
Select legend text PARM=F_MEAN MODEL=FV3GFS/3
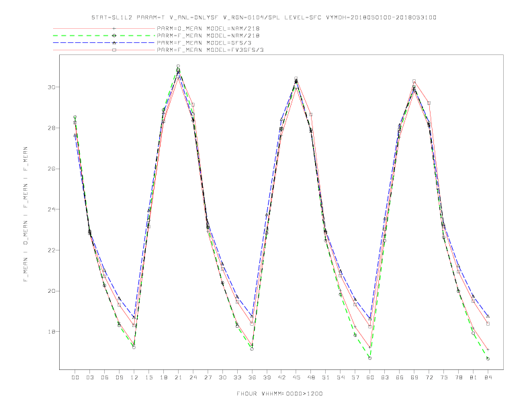[x=210, y=50]
